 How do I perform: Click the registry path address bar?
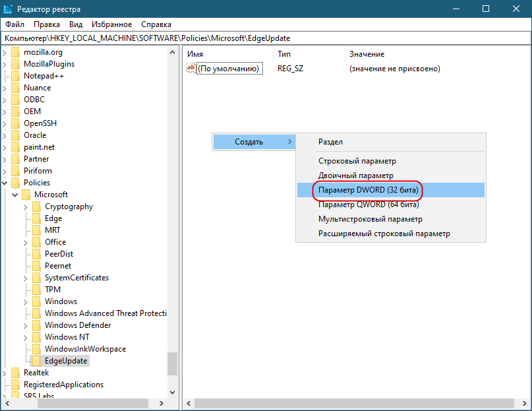pos(266,38)
